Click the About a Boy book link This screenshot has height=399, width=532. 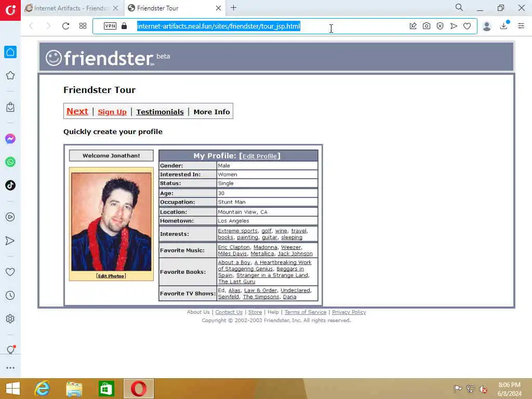coord(234,262)
